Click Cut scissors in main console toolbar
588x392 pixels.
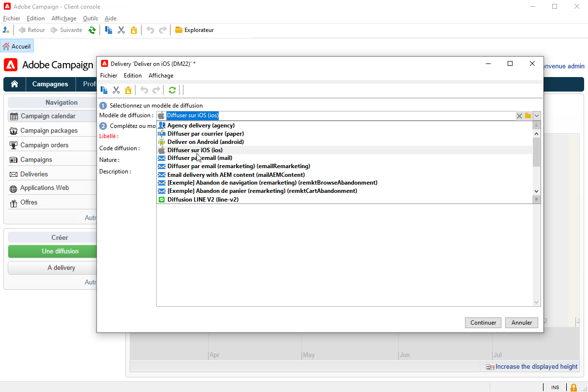(x=121, y=30)
